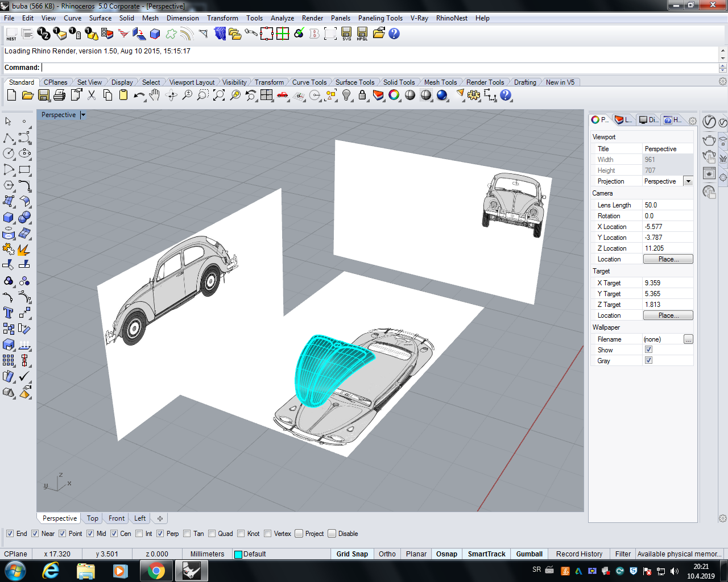Select the Circle tool in left sidebar
728x582 pixels.
click(9, 153)
